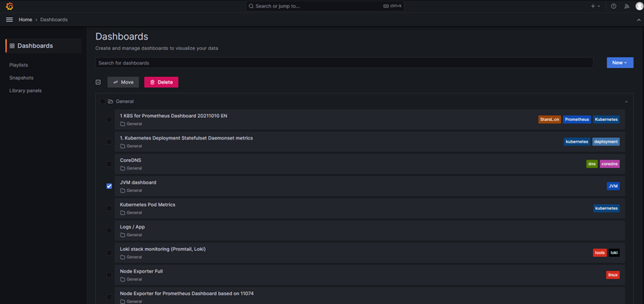
Task: Check the CoreDNS row checkbox
Action: pos(109,164)
